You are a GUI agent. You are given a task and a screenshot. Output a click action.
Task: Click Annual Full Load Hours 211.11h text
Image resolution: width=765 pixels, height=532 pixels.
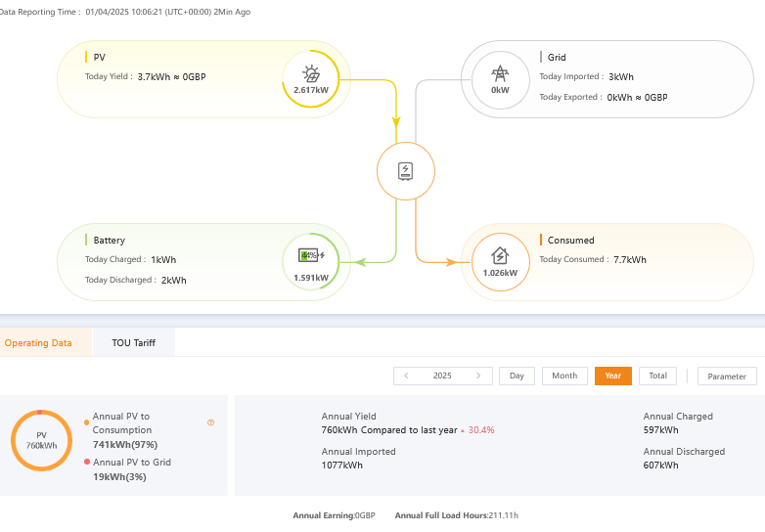point(456,515)
